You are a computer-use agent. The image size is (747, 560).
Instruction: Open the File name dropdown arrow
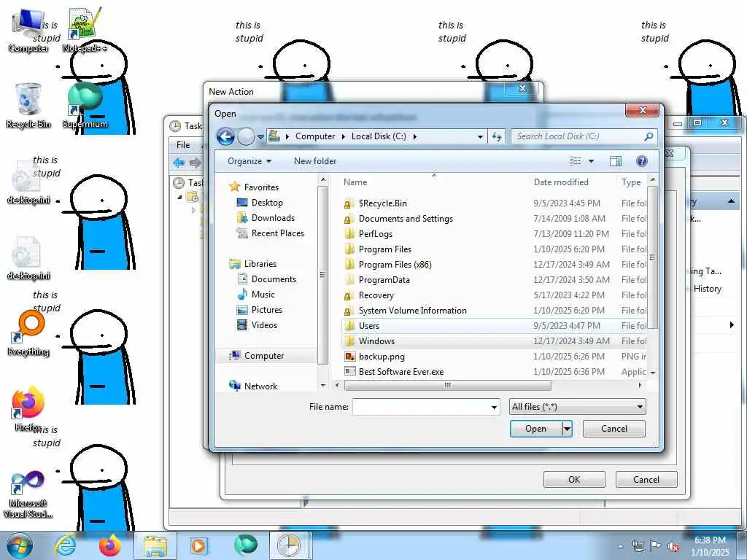[494, 407]
